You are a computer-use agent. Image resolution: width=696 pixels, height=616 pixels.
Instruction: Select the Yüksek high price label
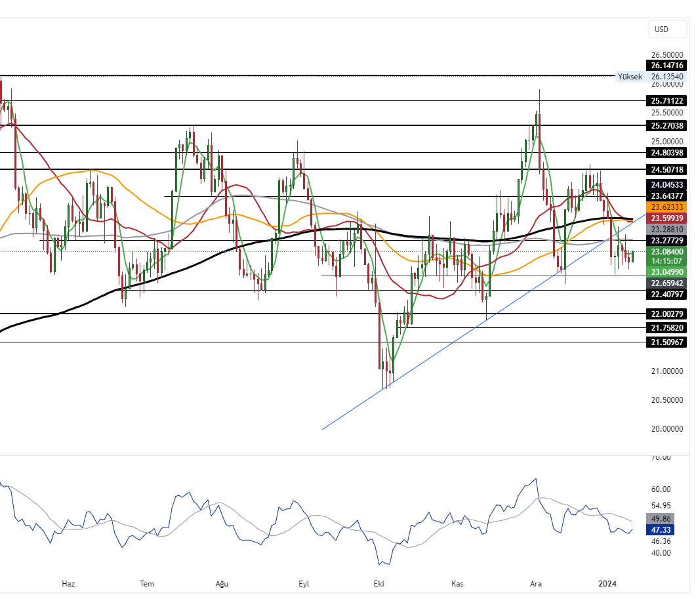point(630,77)
